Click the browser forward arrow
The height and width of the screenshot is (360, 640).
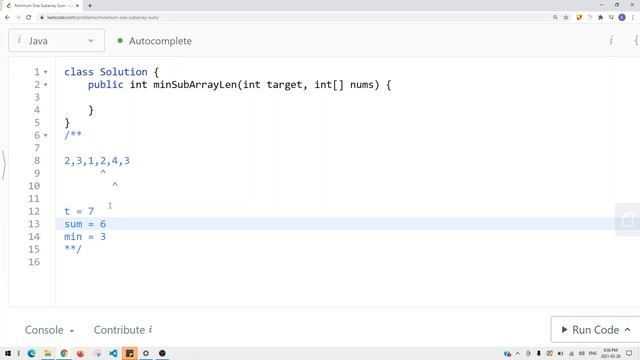18,18
